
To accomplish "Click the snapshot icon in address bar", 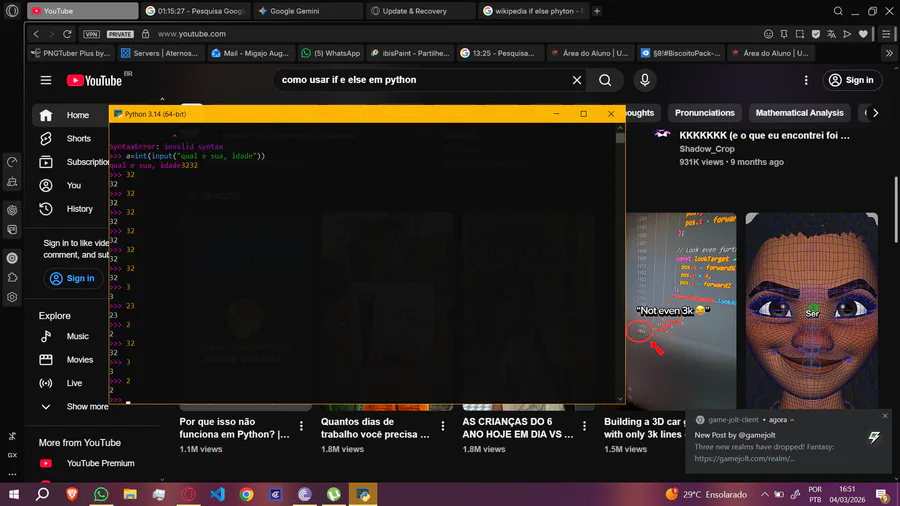I will [800, 34].
